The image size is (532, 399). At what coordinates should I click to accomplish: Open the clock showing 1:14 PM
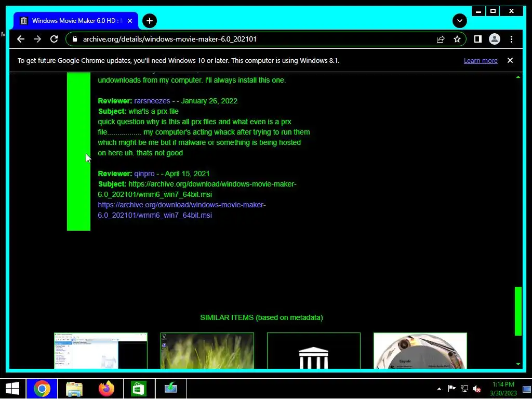coord(503,389)
